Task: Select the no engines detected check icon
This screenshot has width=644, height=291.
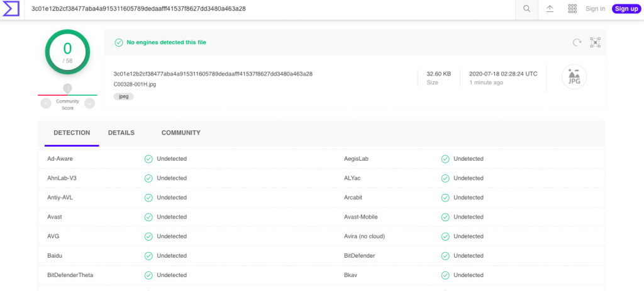Action: pos(119,42)
